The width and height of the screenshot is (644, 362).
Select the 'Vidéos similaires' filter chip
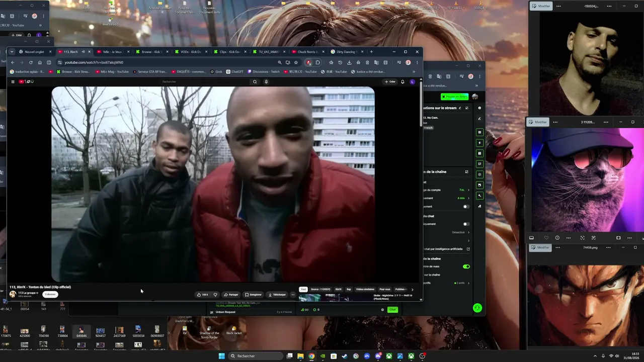point(365,290)
